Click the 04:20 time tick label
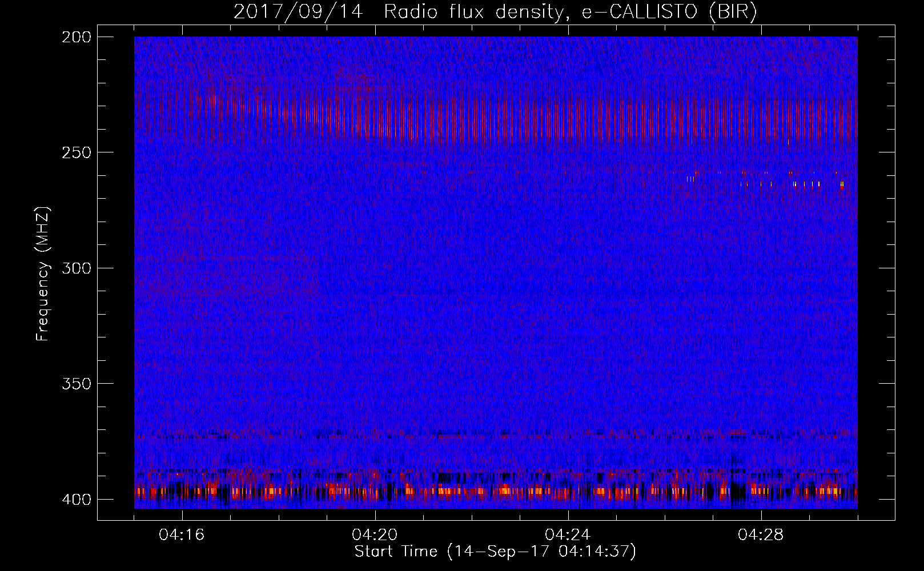Viewport: 924px width, 571px height. [375, 535]
